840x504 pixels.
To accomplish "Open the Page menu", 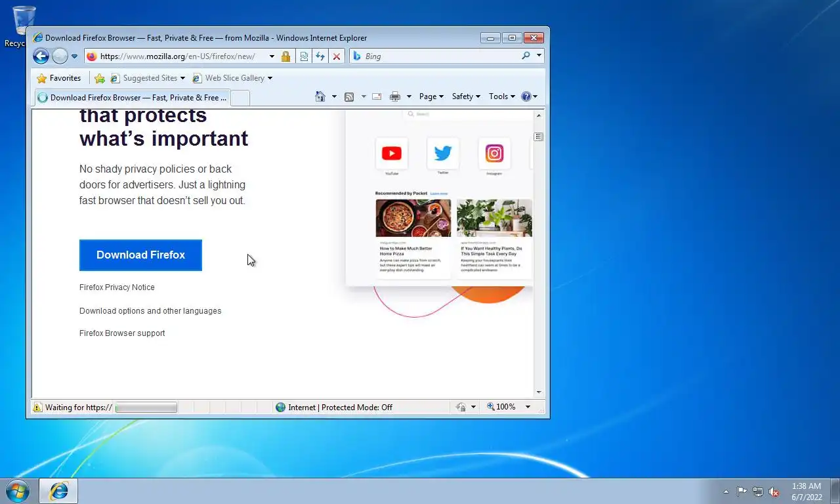I will tap(431, 96).
